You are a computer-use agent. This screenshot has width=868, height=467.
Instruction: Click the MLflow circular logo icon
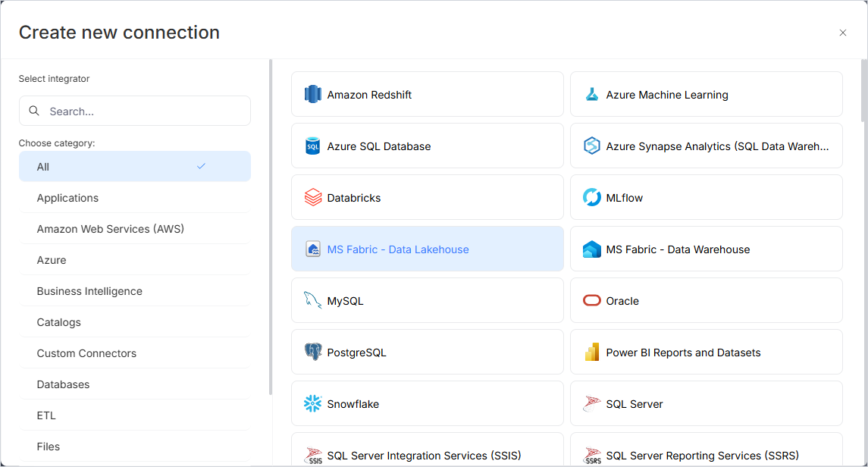click(592, 198)
